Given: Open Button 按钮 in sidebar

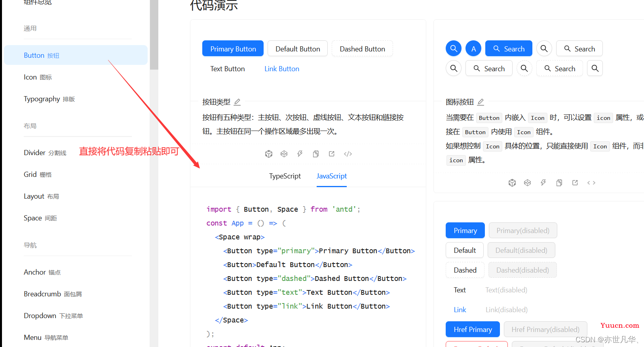Looking at the screenshot, I should pyautogui.click(x=76, y=55).
